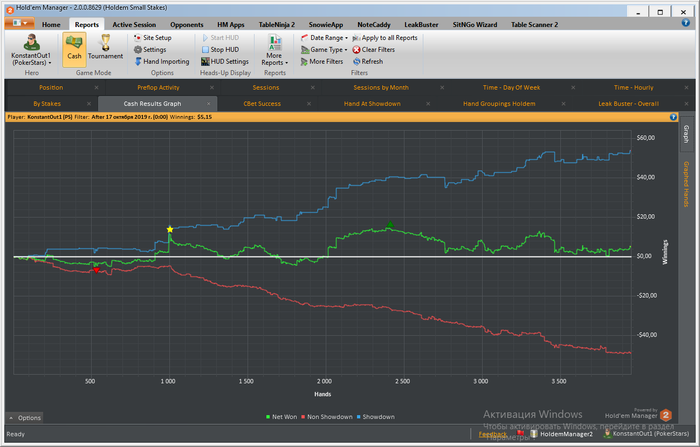Toggle Showdown legend entry
The width and height of the screenshot is (700, 447).
375,417
